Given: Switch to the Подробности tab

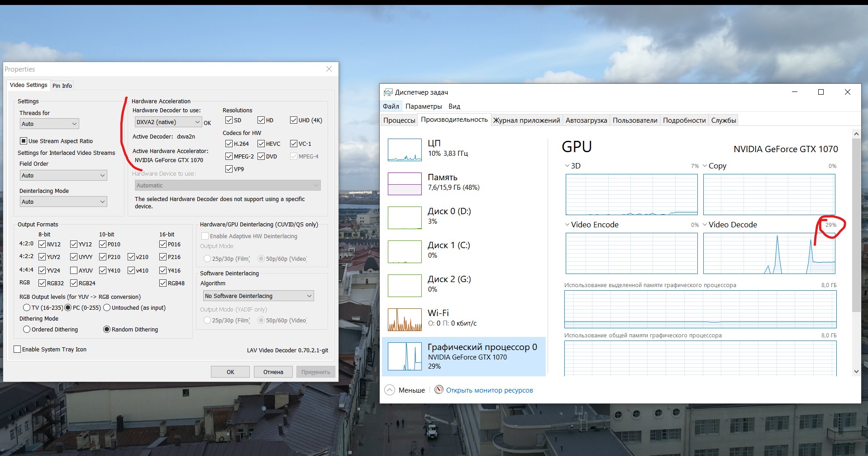Looking at the screenshot, I should point(684,120).
